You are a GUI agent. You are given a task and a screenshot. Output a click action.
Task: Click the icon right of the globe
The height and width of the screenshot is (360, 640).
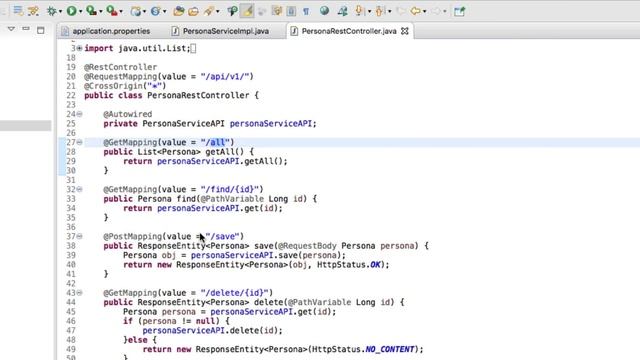[342, 11]
